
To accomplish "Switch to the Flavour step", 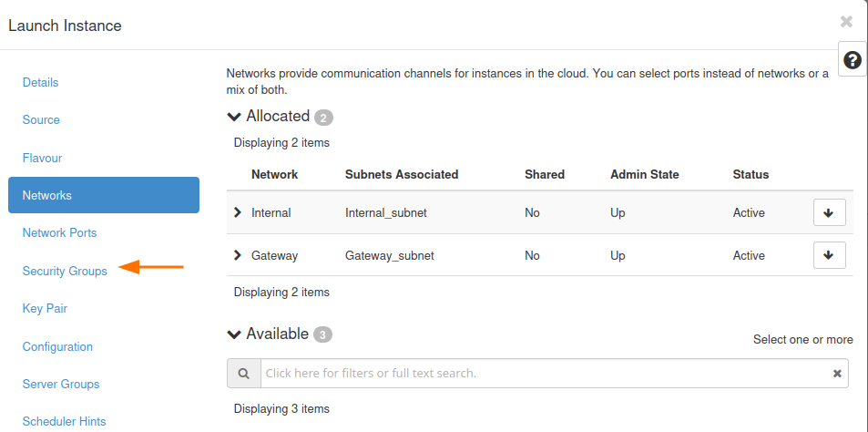I will click(x=42, y=158).
